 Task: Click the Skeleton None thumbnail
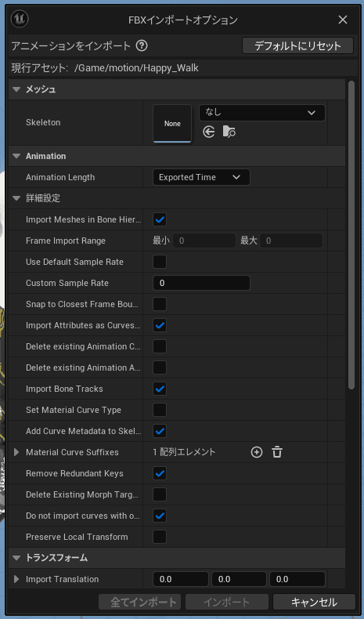click(x=172, y=124)
